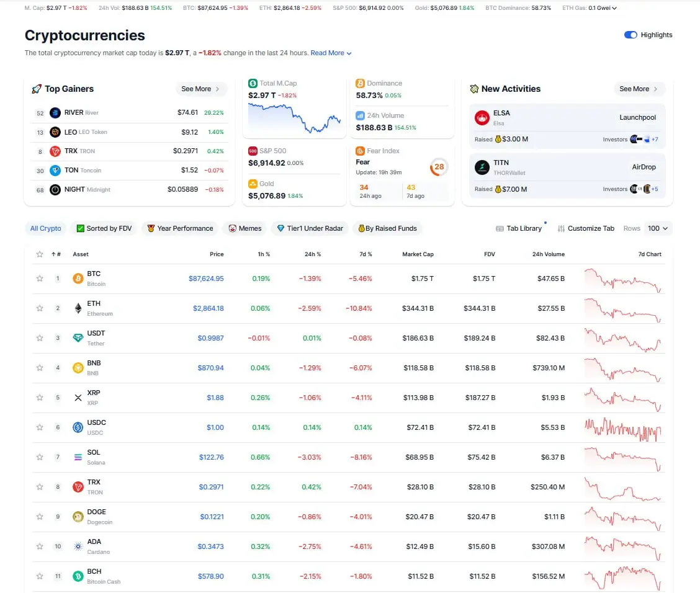Click the USDC coin icon in table
Image resolution: width=700 pixels, height=593 pixels.
coord(78,427)
